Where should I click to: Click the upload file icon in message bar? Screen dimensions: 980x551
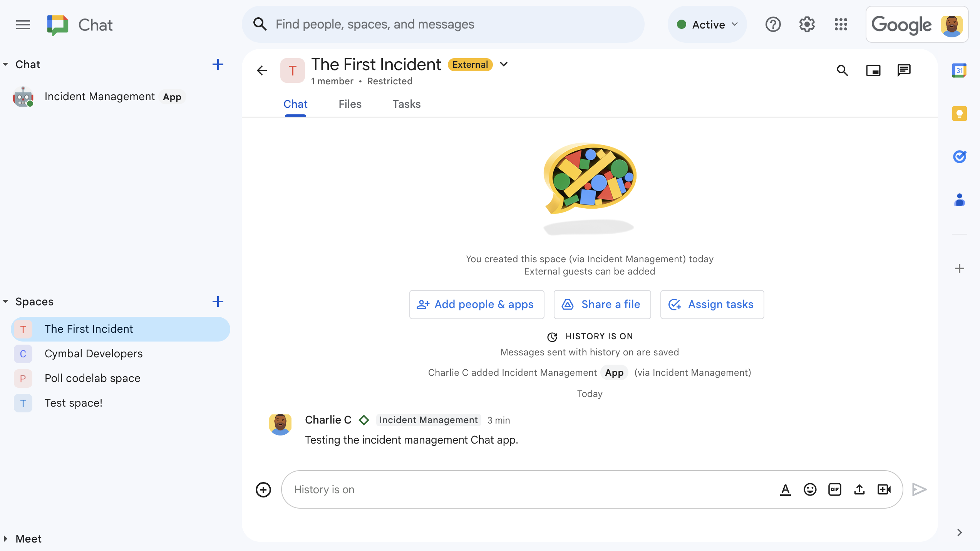click(859, 489)
